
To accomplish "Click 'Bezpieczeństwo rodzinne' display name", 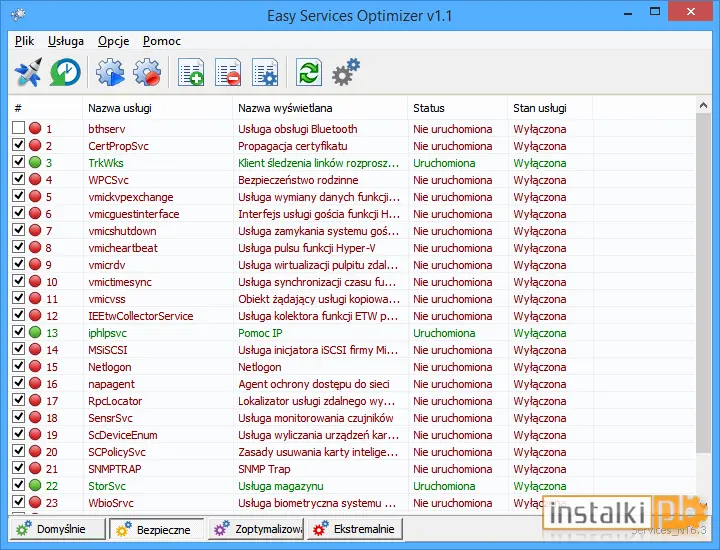I will click(x=298, y=180).
